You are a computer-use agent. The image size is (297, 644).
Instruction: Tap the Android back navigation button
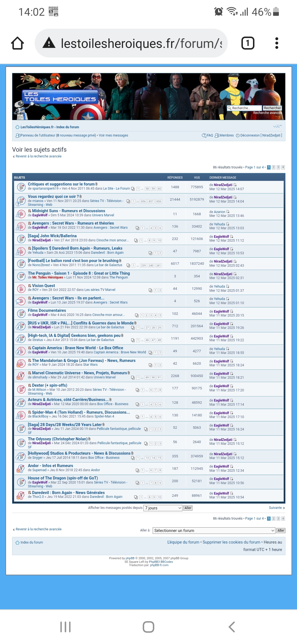[232, 627]
